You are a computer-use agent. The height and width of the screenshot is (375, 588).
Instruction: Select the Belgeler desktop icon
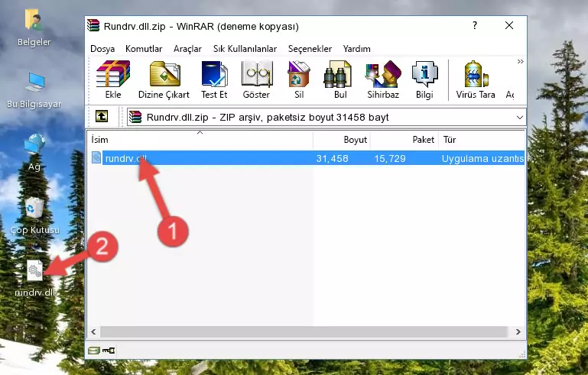[34, 27]
